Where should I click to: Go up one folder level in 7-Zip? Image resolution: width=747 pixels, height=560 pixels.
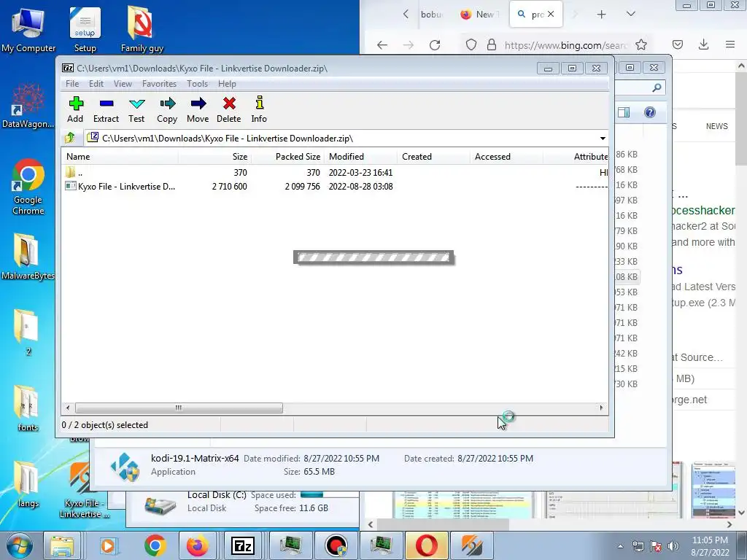pyautogui.click(x=70, y=138)
